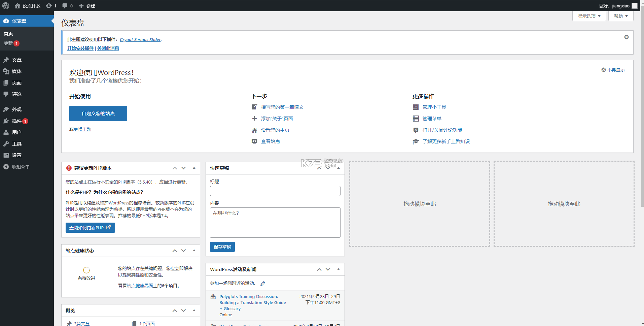
Task: Open the WordPress logo menu
Action: tap(6, 6)
